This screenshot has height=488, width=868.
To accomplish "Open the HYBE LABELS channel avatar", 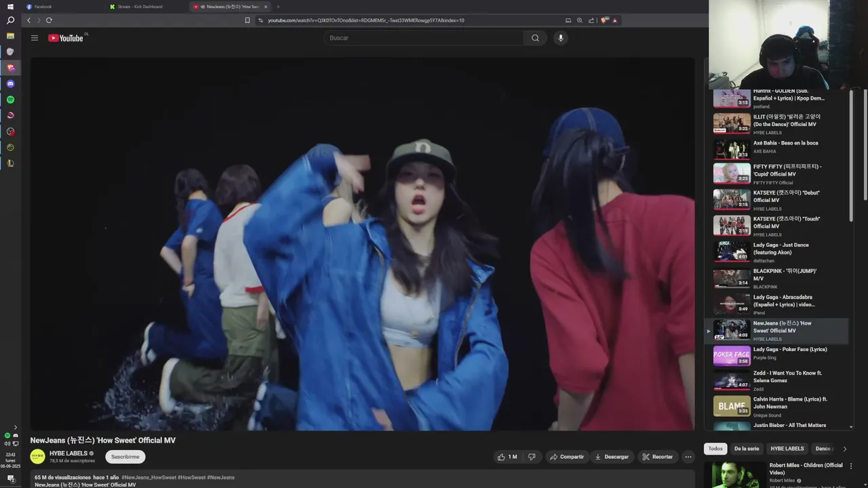I will pyautogui.click(x=38, y=456).
